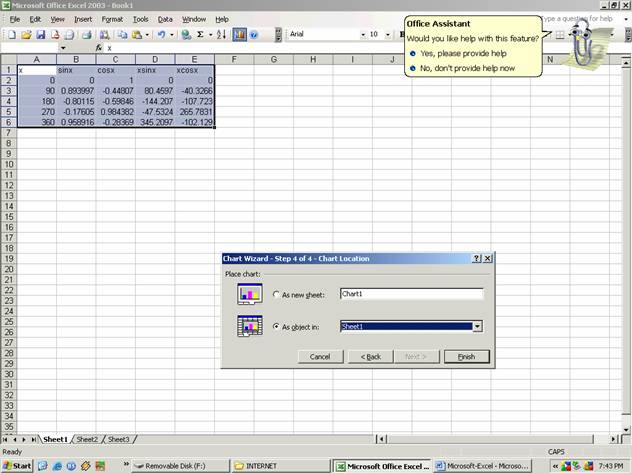Open the 'As object in' Sheet1 dropdown

(477, 326)
